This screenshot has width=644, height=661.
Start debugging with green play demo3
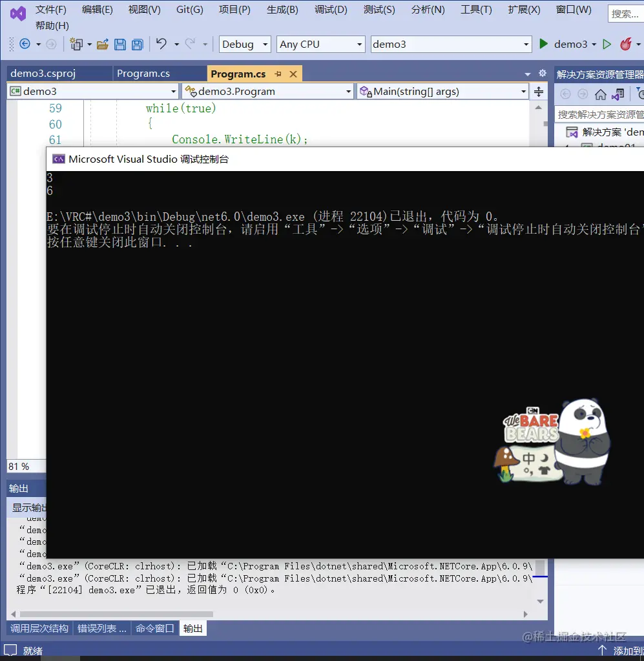pos(563,44)
